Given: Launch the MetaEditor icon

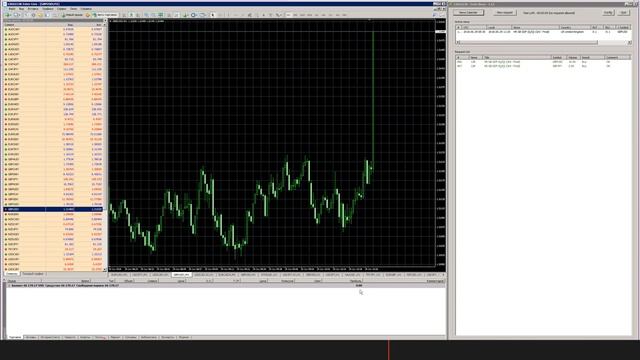Looking at the screenshot, I should pos(87,15).
